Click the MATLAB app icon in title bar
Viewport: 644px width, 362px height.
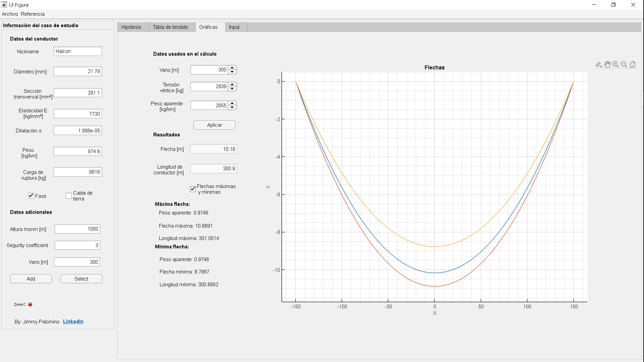4,5
